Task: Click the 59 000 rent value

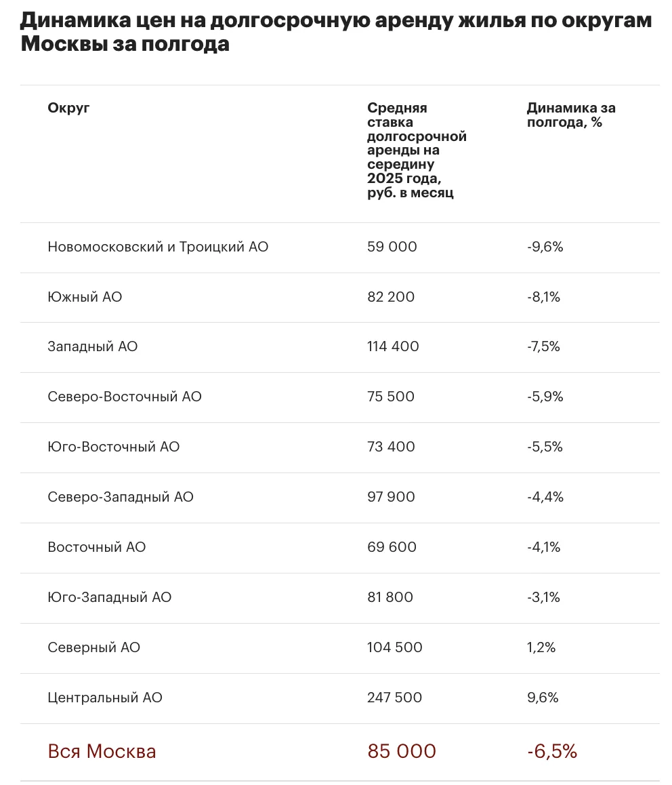Action: [x=392, y=247]
